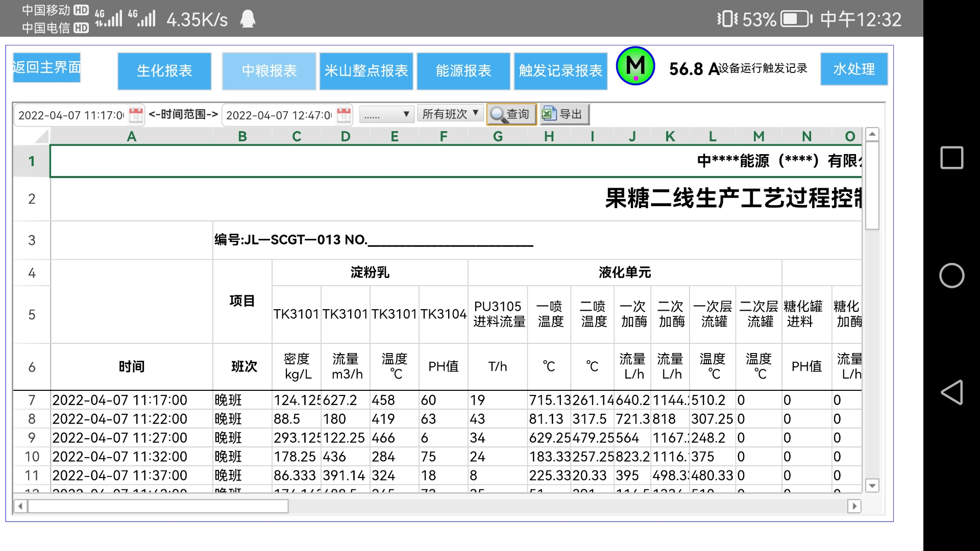
Task: Click the Excel 导出 export button
Action: coord(564,114)
